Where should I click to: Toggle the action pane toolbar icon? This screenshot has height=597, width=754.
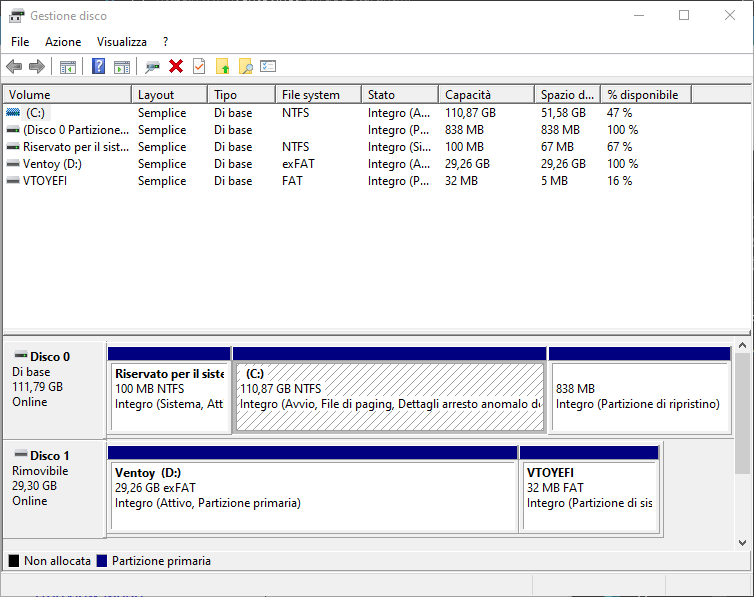(122, 66)
